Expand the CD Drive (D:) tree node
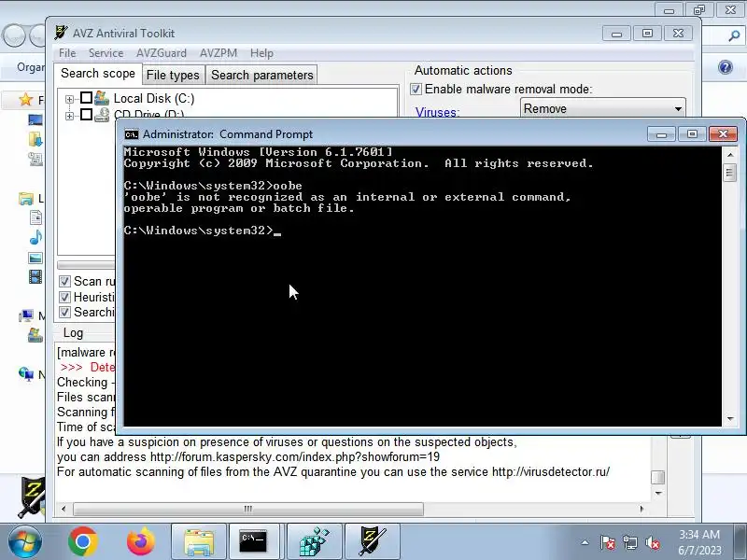Image resolution: width=747 pixels, height=560 pixels. tap(69, 115)
